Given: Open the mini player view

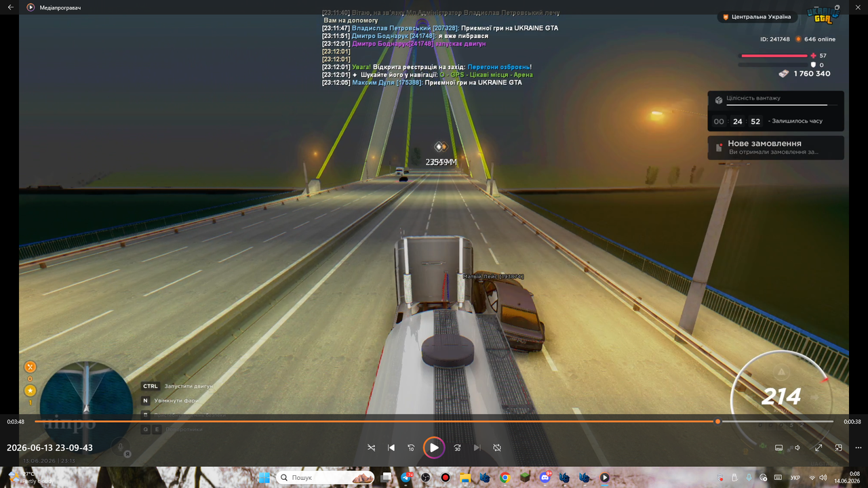Looking at the screenshot, I should [838, 448].
